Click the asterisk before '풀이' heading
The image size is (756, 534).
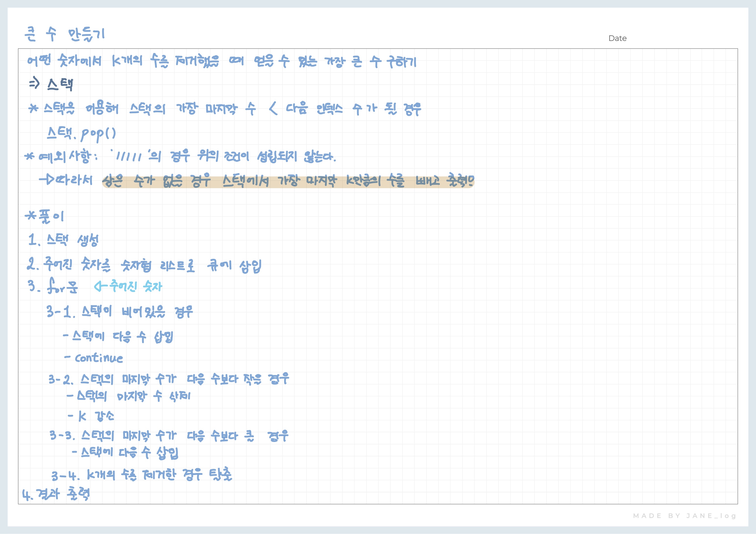coord(31,216)
